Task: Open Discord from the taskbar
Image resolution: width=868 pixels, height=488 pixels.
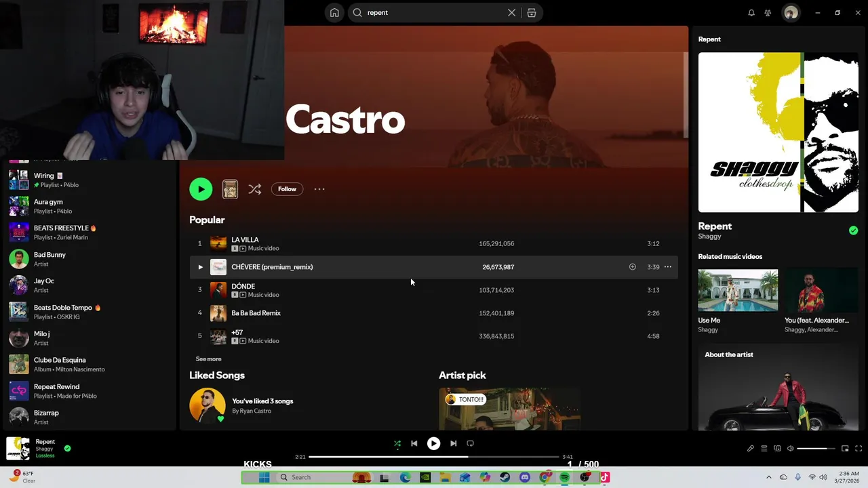Action: pos(525,477)
